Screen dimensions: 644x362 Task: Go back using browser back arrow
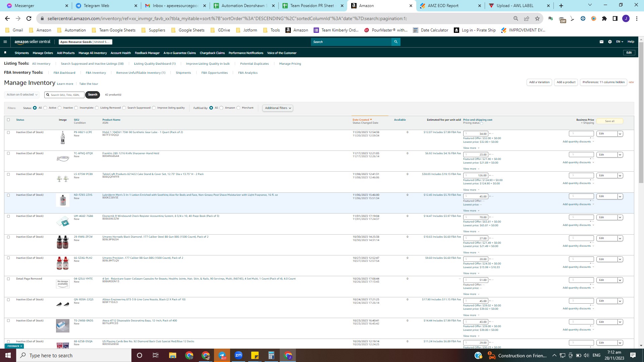[x=7, y=18]
